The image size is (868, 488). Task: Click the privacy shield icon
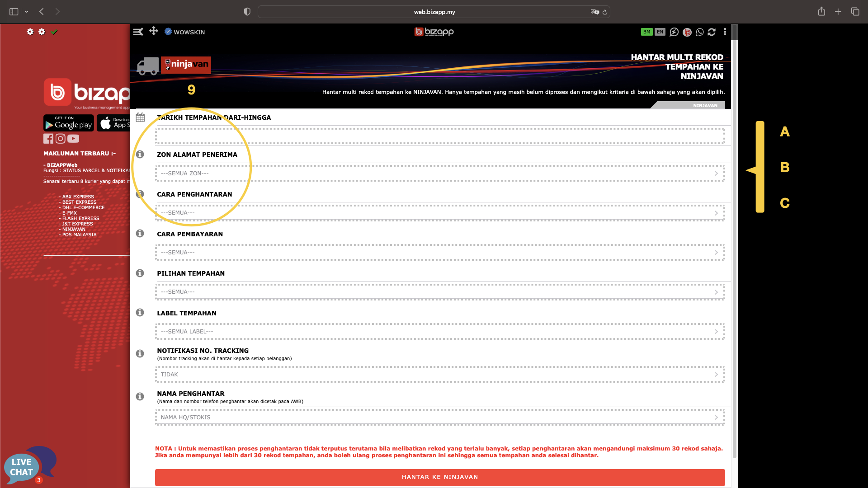tap(247, 12)
